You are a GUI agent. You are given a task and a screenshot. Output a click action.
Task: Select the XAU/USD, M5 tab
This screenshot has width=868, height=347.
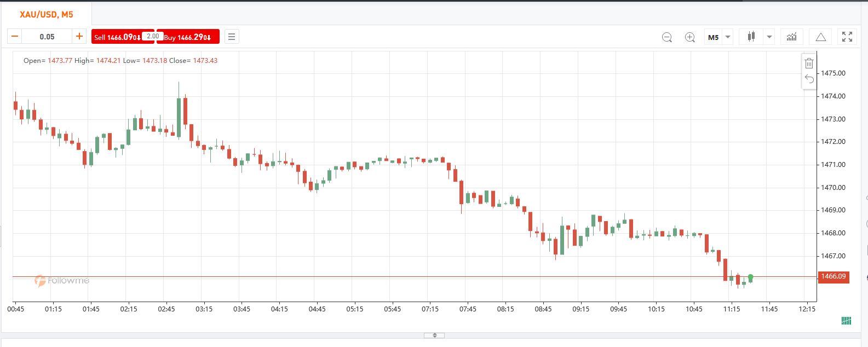pos(47,14)
